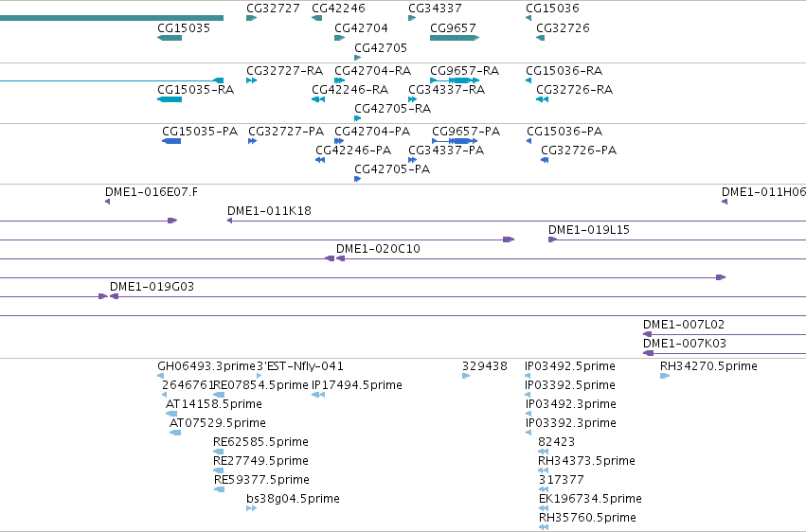Click the CG42704-PA protein label

coord(372,132)
